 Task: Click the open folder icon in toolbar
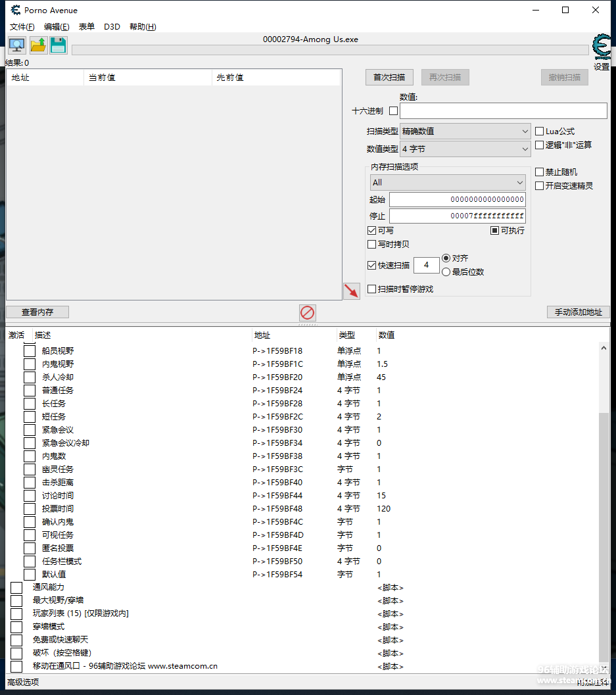coord(38,45)
